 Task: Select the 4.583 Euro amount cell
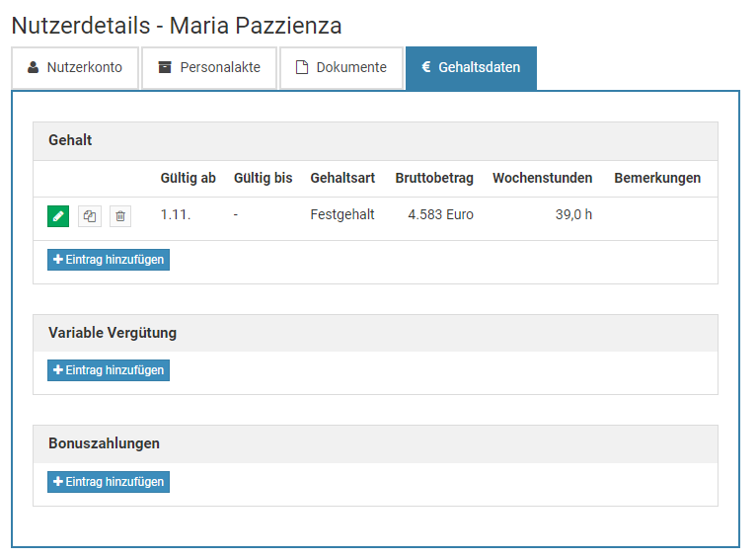tap(440, 214)
